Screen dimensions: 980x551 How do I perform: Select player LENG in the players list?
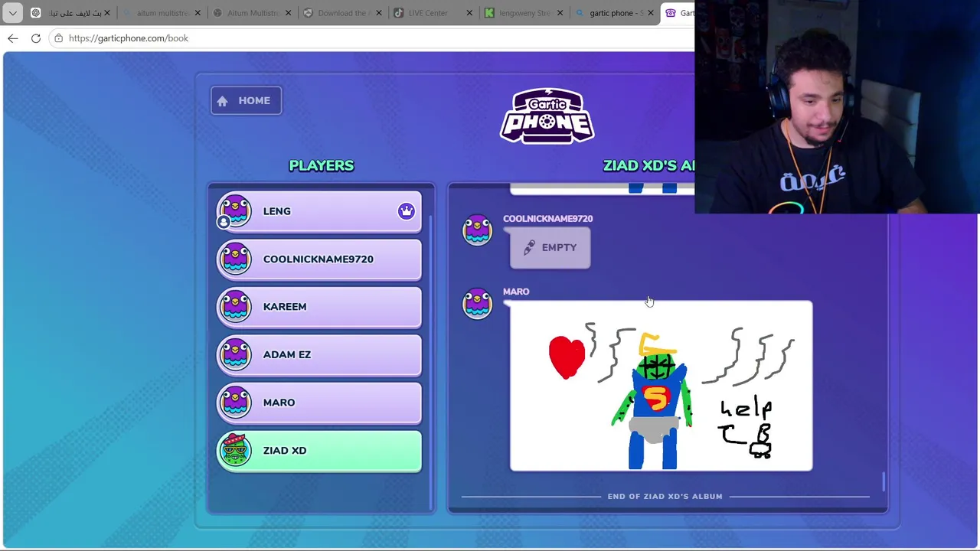pos(318,211)
